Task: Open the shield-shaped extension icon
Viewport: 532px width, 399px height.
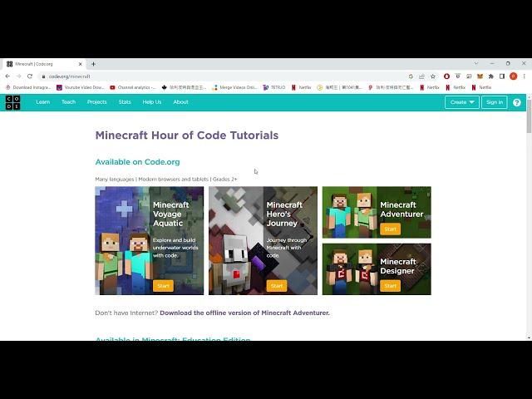Action: pyautogui.click(x=458, y=76)
